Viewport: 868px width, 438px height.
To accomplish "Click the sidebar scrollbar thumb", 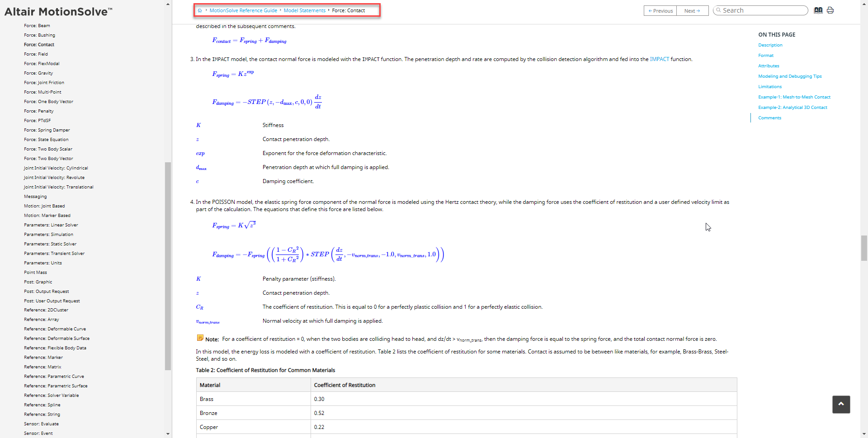I will (x=168, y=266).
